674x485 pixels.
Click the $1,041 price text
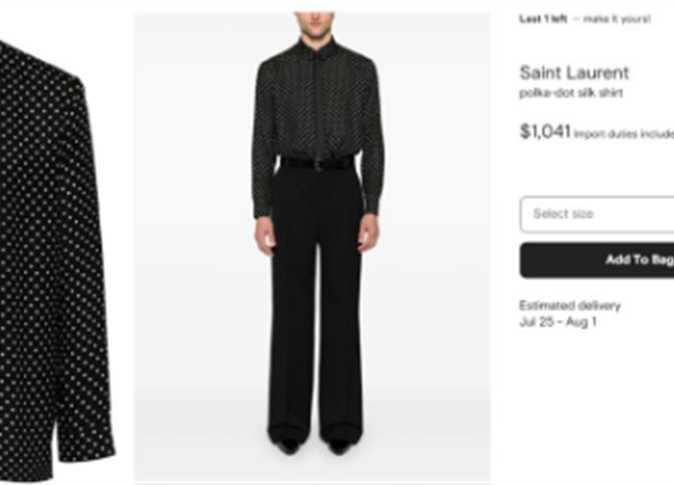point(545,132)
